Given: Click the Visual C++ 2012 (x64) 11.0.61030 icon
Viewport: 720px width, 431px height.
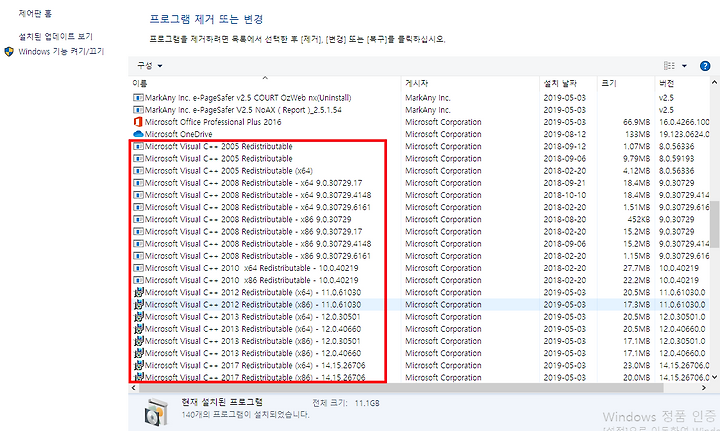Looking at the screenshot, I should click(x=138, y=292).
